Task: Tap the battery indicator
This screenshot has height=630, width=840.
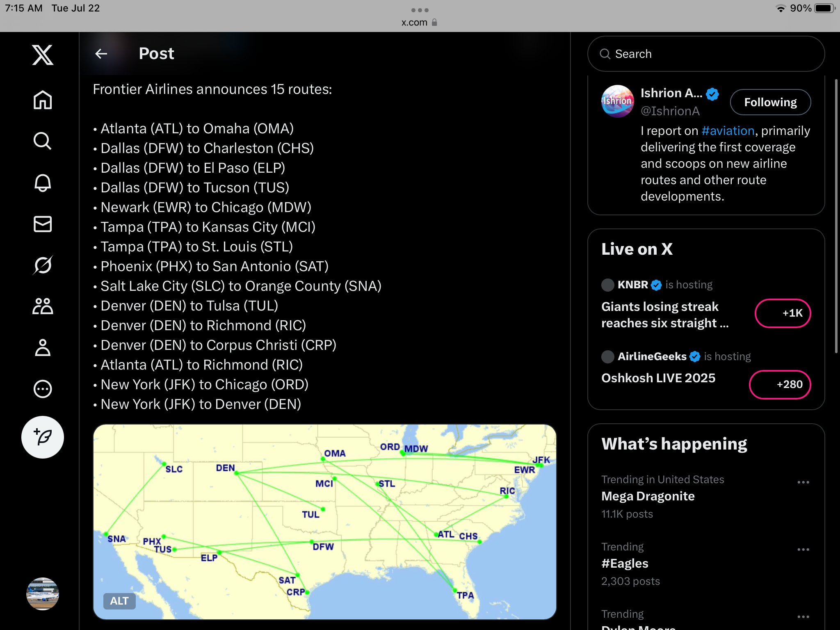Action: [824, 8]
